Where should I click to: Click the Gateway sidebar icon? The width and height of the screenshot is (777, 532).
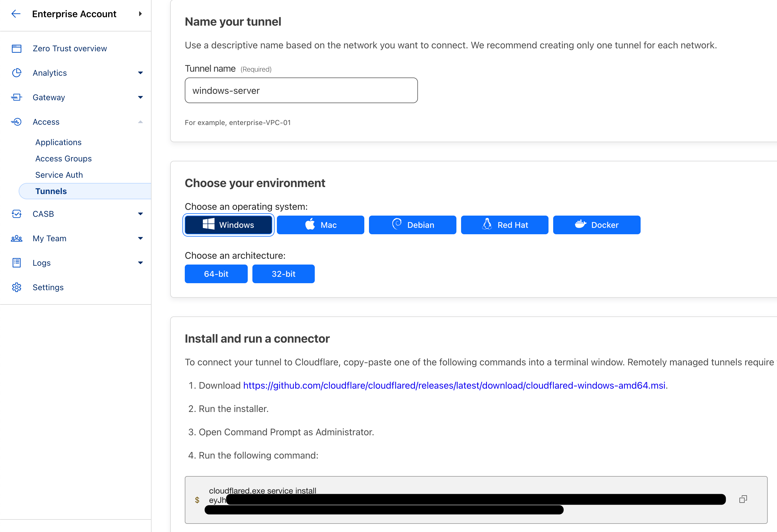pyautogui.click(x=16, y=97)
